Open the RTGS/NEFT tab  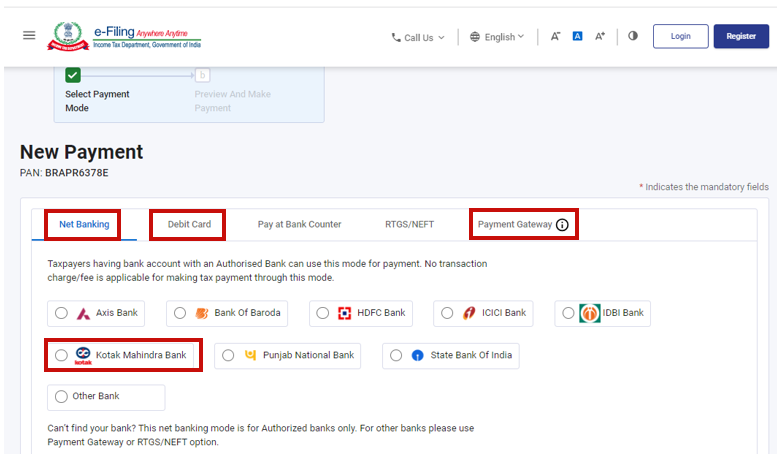point(409,225)
